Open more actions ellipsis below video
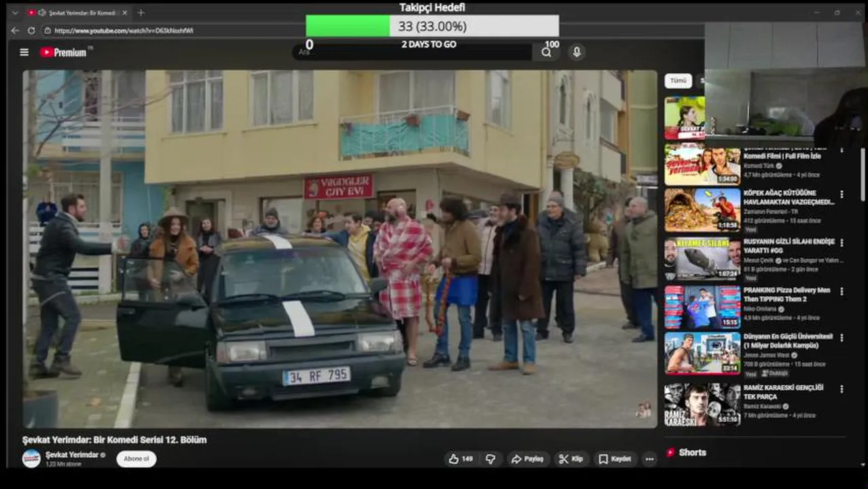This screenshot has width=868, height=489. 649,459
